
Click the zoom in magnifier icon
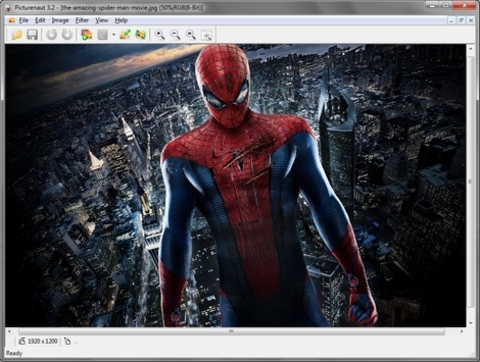pyautogui.click(x=160, y=35)
